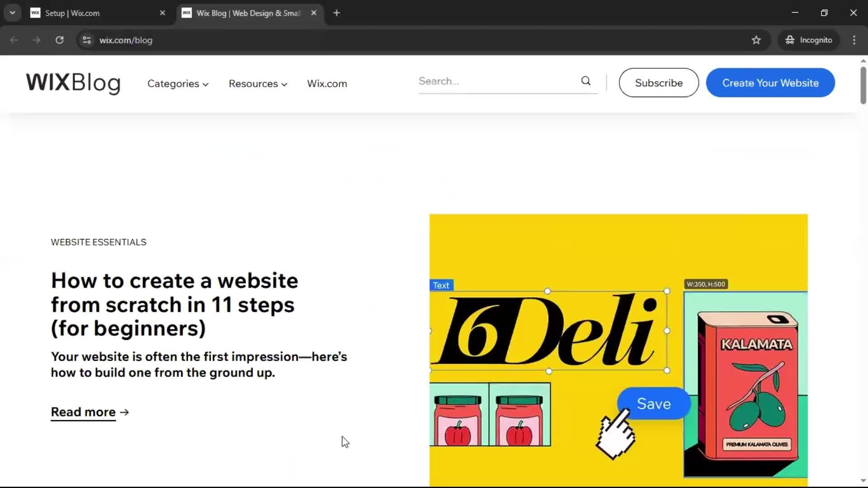Click the page vertical scrollbar thumb
Image resolution: width=868 pixels, height=488 pixels.
click(x=863, y=85)
